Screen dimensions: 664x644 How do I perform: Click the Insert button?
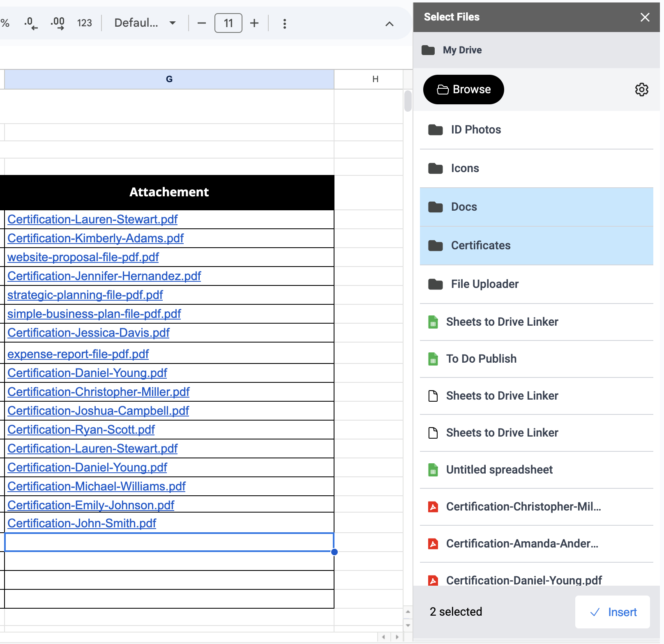[x=612, y=612]
